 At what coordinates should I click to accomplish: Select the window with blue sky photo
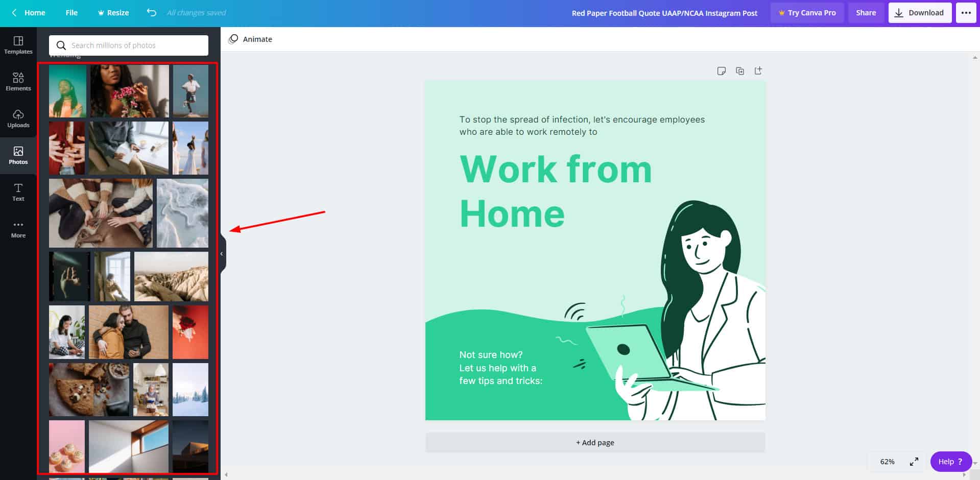point(129,447)
